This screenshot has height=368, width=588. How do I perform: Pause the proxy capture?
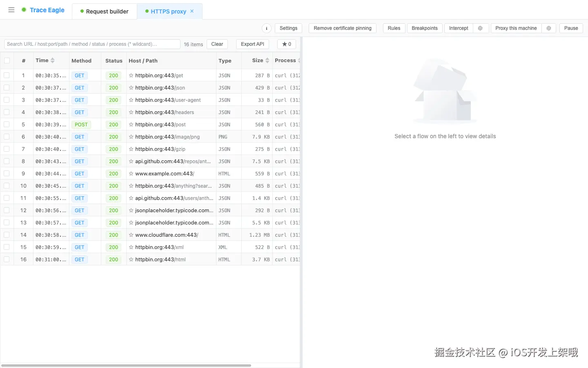(571, 28)
